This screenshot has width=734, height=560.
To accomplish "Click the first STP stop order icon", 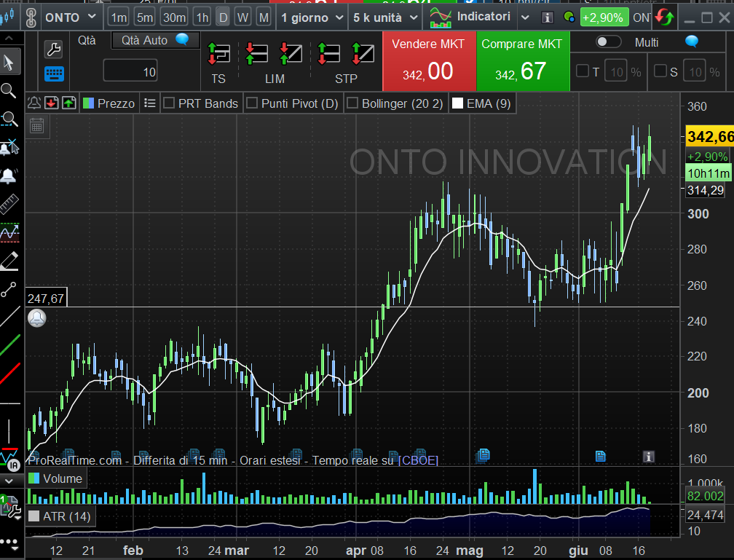I will click(x=328, y=53).
